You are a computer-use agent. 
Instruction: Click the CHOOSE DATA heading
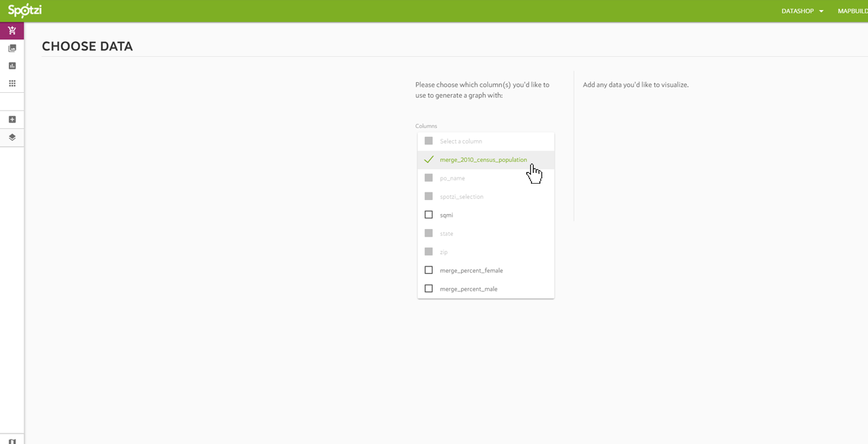pos(87,46)
